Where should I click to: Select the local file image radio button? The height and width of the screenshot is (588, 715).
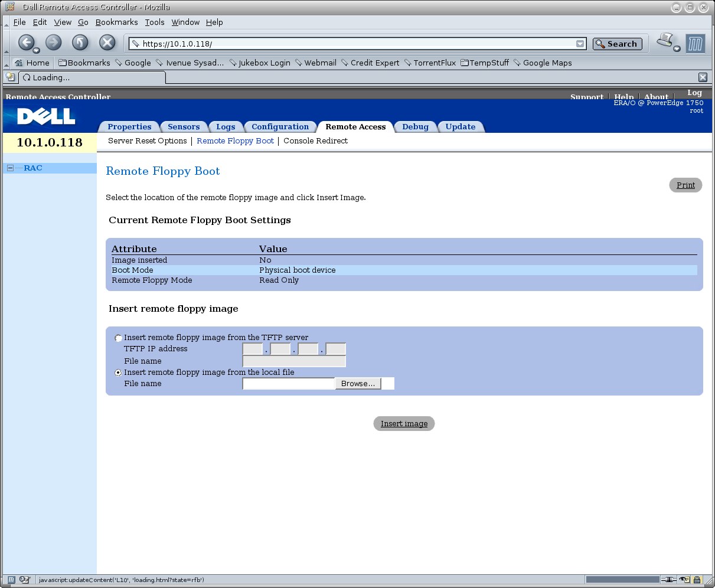[119, 373]
